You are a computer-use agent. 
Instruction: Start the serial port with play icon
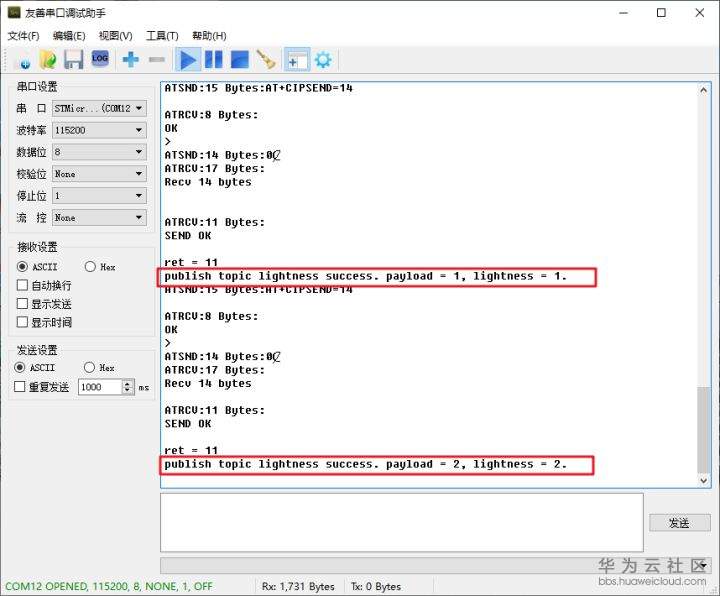(x=188, y=60)
